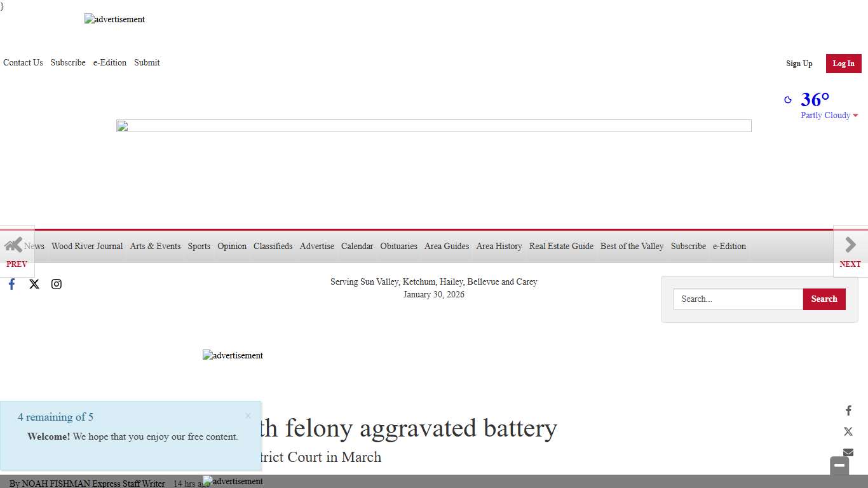Go to next article arrow

(850, 251)
